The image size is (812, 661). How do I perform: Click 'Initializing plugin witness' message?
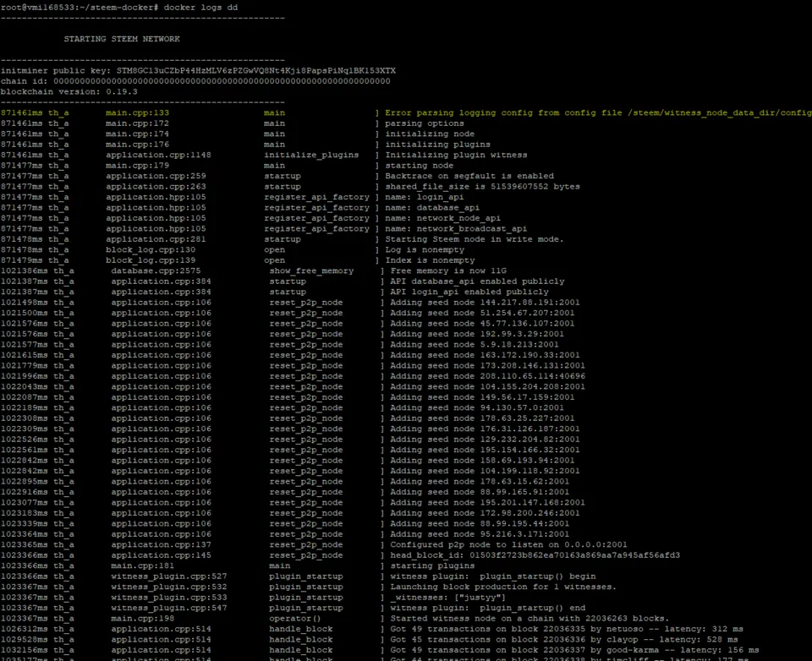coord(456,155)
